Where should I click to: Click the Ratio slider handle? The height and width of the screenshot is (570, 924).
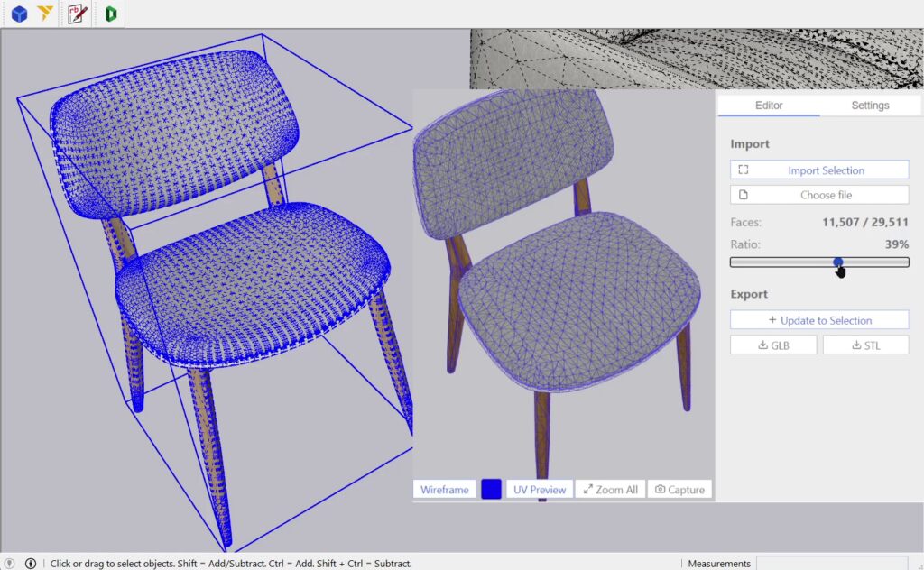(x=837, y=262)
